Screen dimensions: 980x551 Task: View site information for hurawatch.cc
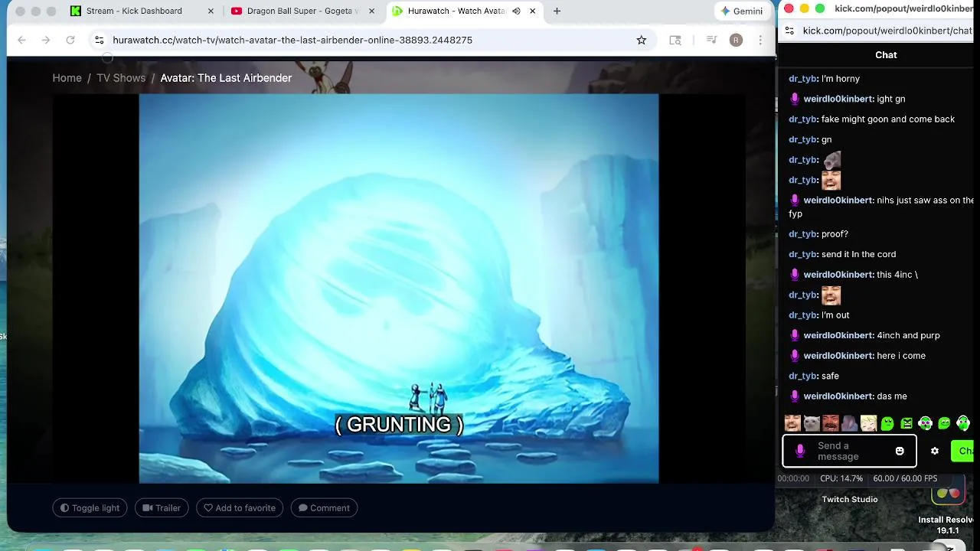point(99,40)
